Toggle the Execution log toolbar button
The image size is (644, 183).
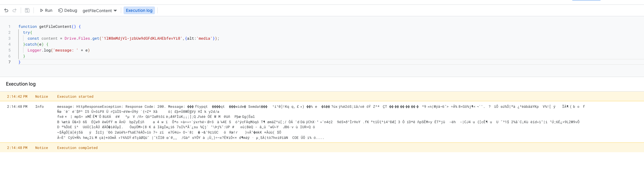(x=139, y=10)
